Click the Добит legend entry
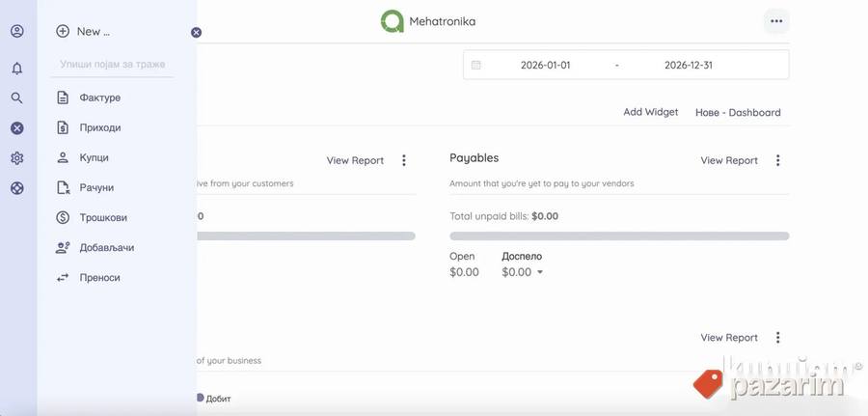 pyautogui.click(x=214, y=399)
